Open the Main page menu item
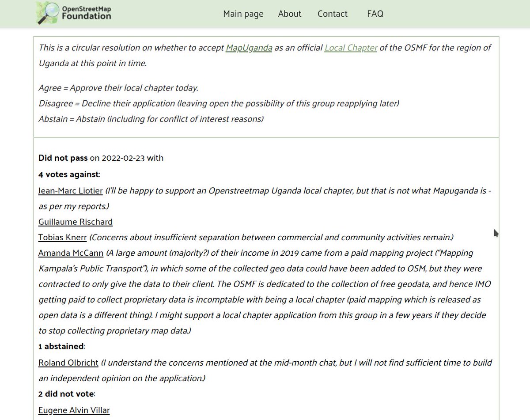This screenshot has width=530, height=420. coord(243,14)
